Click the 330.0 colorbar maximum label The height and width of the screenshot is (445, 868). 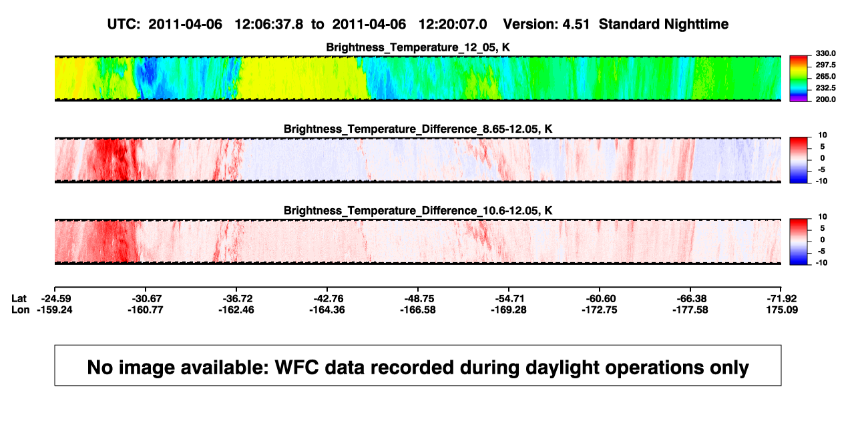(x=825, y=53)
